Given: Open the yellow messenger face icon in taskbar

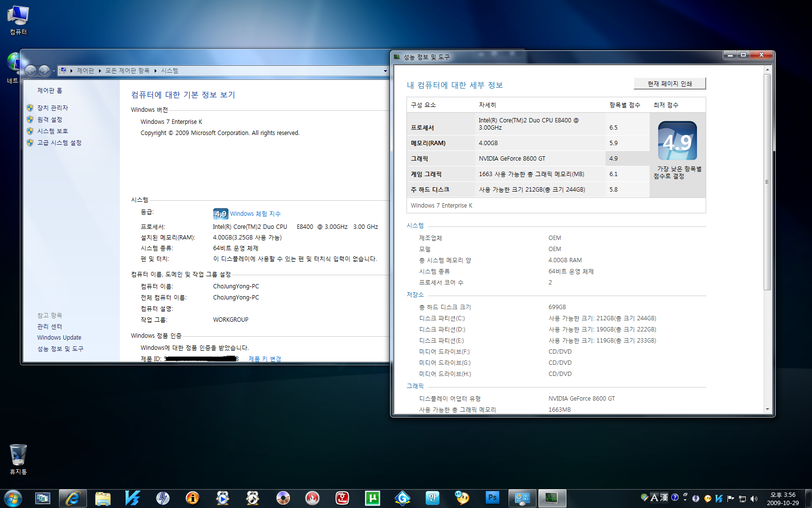Looking at the screenshot, I should [x=462, y=498].
